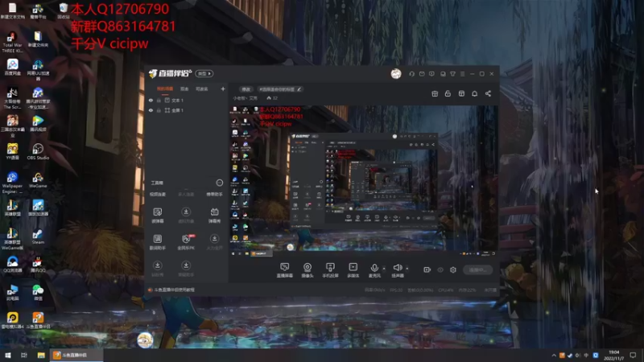Open the tool in the third row's left slot
Image resolution: width=644 pixels, height=362 pixels.
157,242
